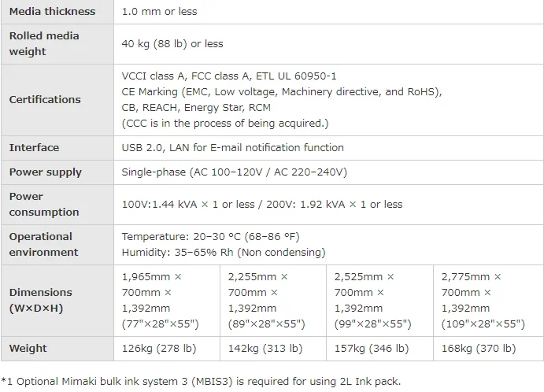Click the 157kg (346 lb) weight cell
544x392 pixels.
(372, 349)
